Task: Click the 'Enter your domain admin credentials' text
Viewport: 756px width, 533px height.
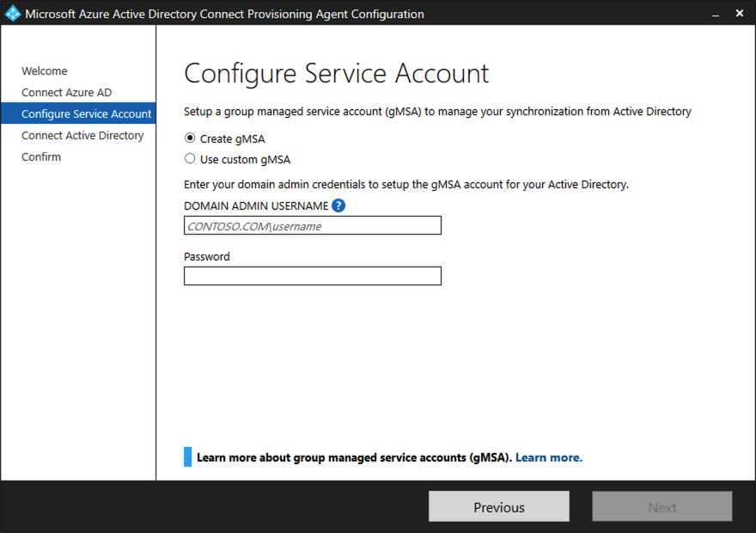Action: pyautogui.click(x=406, y=185)
